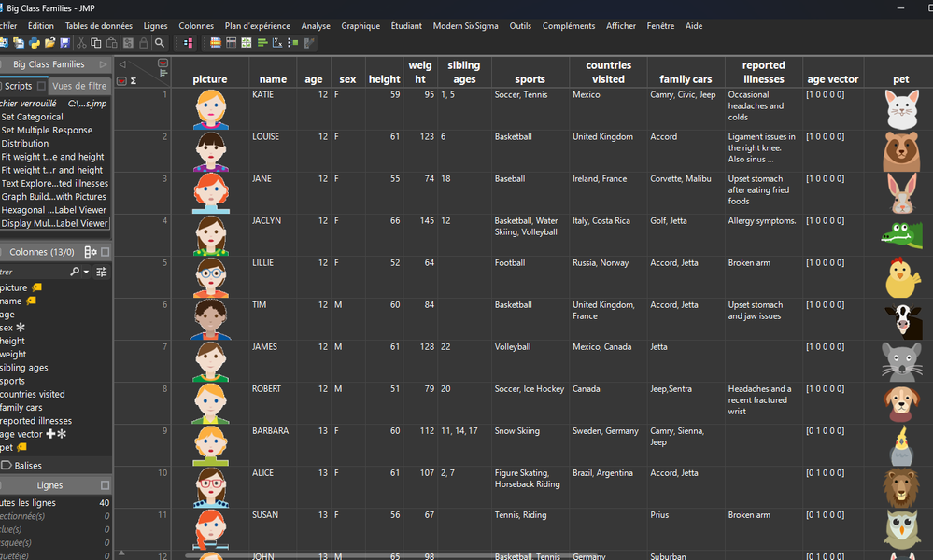Click the lock icon in toolbar

point(144,43)
